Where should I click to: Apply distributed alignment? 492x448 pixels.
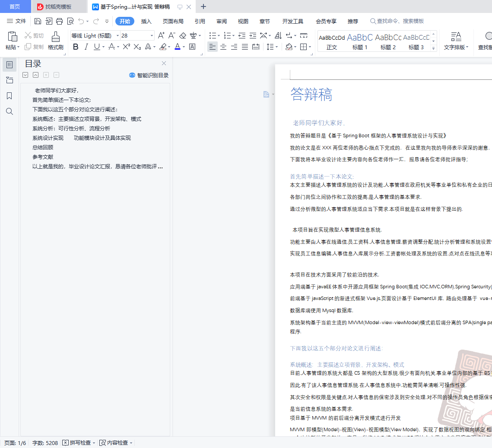click(256, 47)
